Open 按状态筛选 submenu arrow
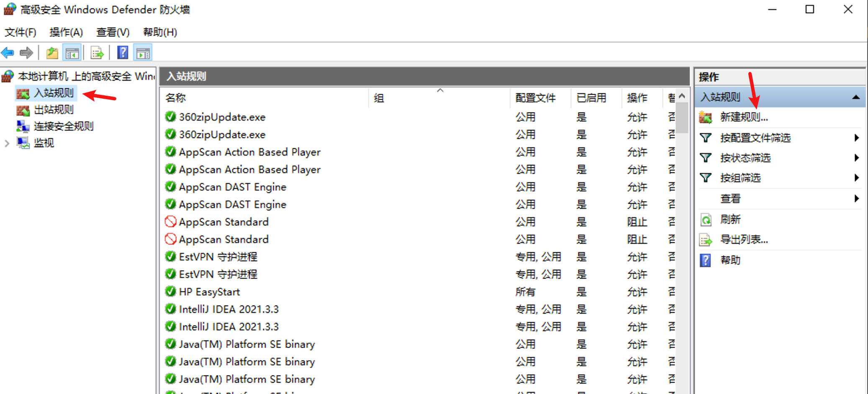This screenshot has width=868, height=394. [857, 158]
